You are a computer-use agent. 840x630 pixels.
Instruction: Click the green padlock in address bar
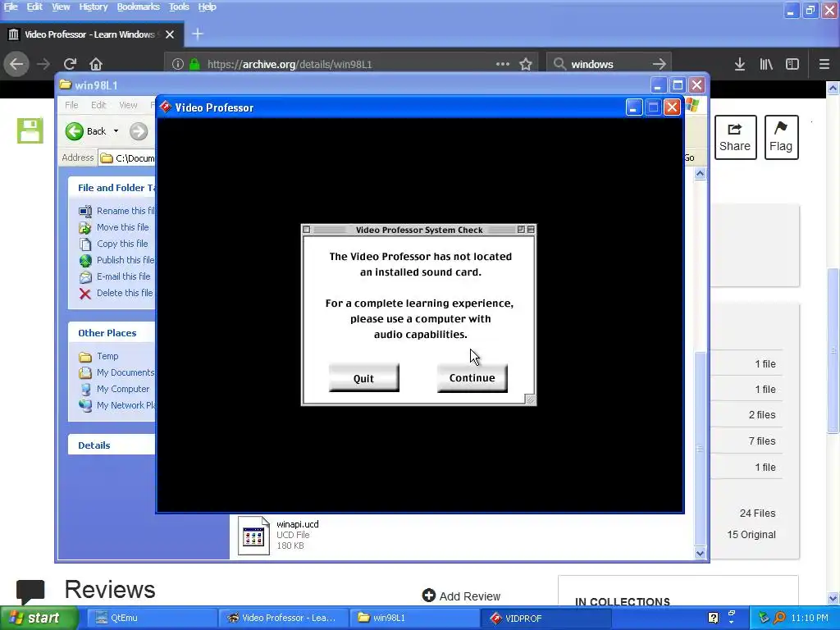[x=194, y=64]
